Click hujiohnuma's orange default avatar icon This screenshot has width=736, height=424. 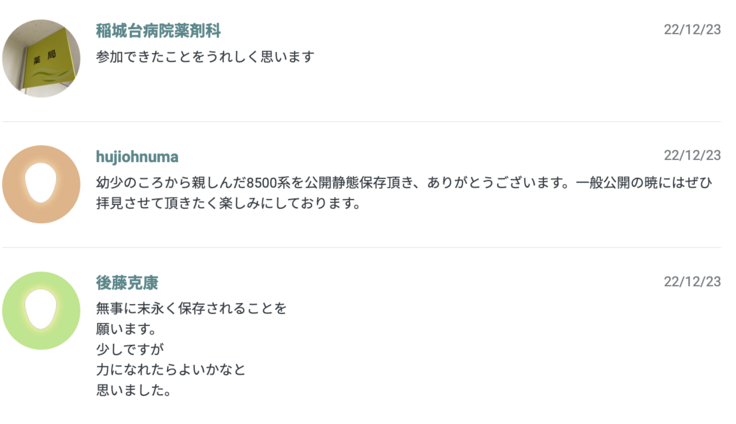41,184
